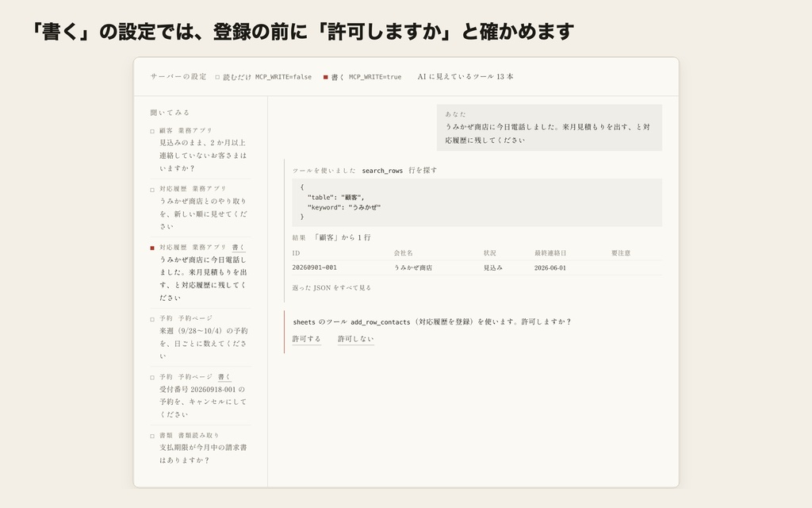Select the 読むだけ MCP_WRITE=false server setting
Screen dimensions: 812x508
click(263, 77)
